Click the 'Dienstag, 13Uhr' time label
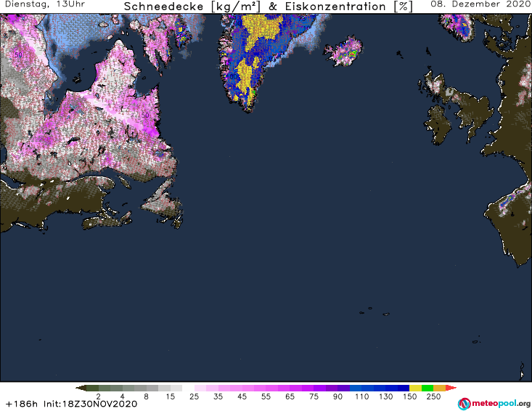This screenshot has height=411, width=532. [x=45, y=4]
